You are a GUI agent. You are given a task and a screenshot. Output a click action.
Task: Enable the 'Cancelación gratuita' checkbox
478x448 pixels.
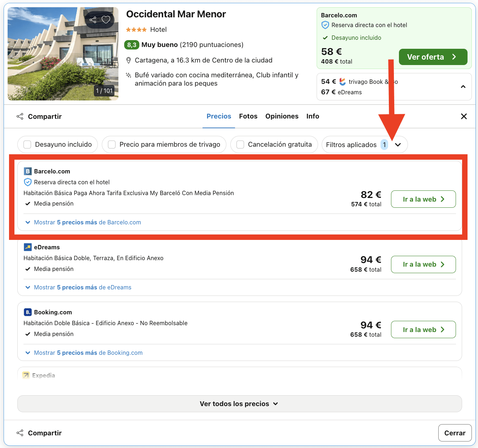(240, 144)
